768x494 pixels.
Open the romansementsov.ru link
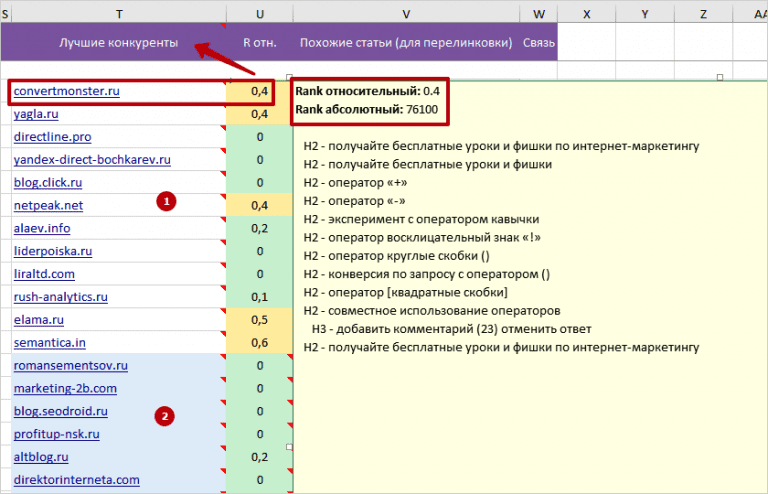click(71, 366)
